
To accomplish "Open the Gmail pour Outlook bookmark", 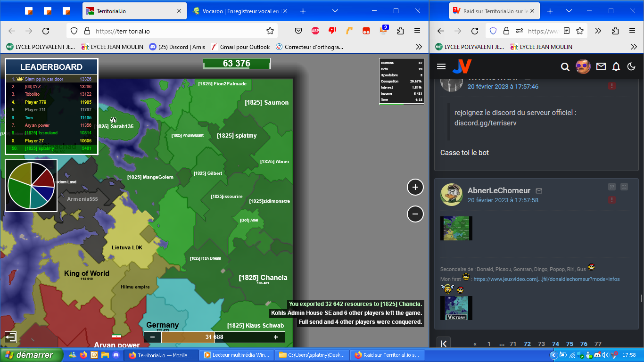I will (x=240, y=47).
